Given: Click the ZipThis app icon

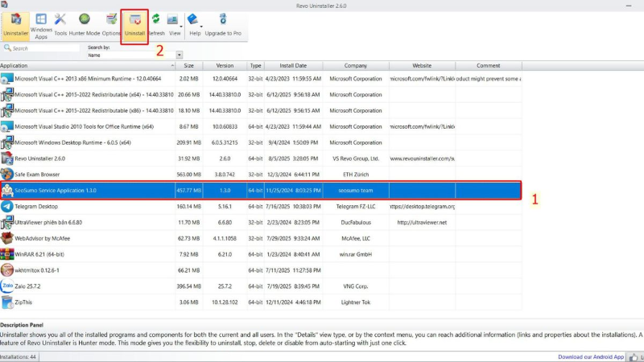Looking at the screenshot, I should point(7,302).
